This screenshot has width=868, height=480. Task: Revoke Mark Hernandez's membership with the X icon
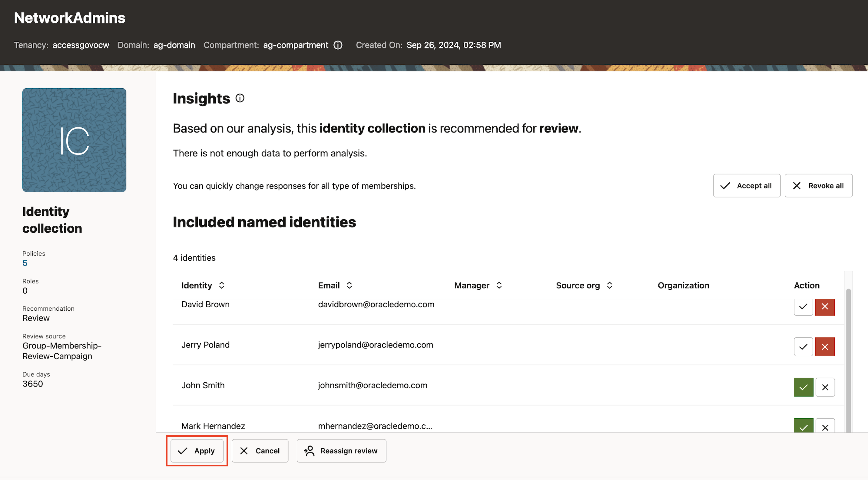point(826,427)
